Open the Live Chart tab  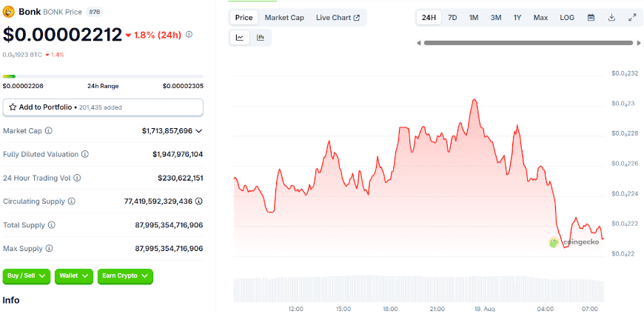[x=338, y=17]
